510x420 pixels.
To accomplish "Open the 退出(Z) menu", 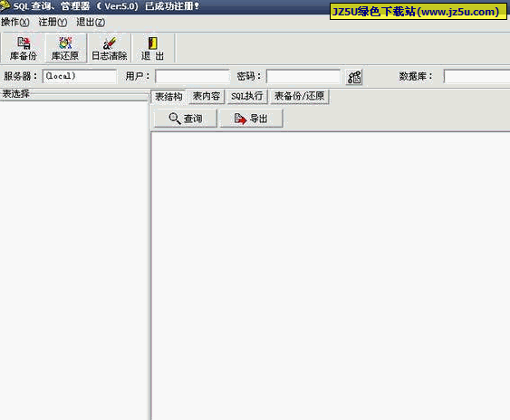I will pos(91,22).
